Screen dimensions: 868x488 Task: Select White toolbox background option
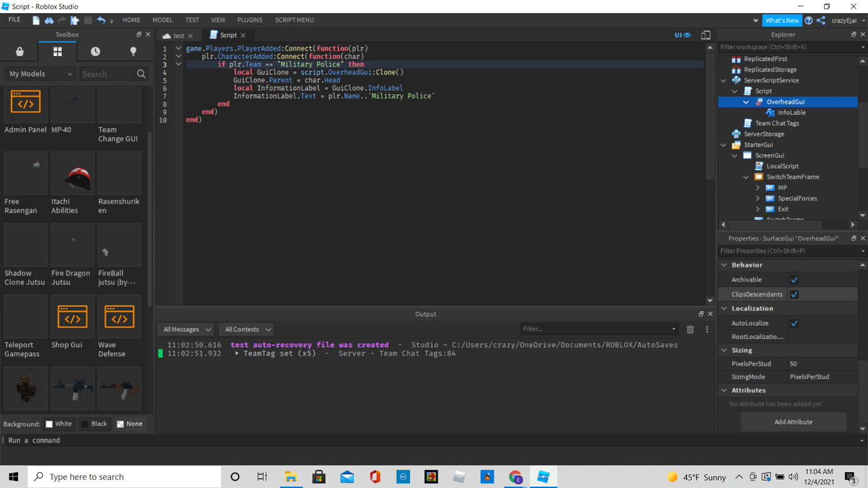click(x=58, y=424)
